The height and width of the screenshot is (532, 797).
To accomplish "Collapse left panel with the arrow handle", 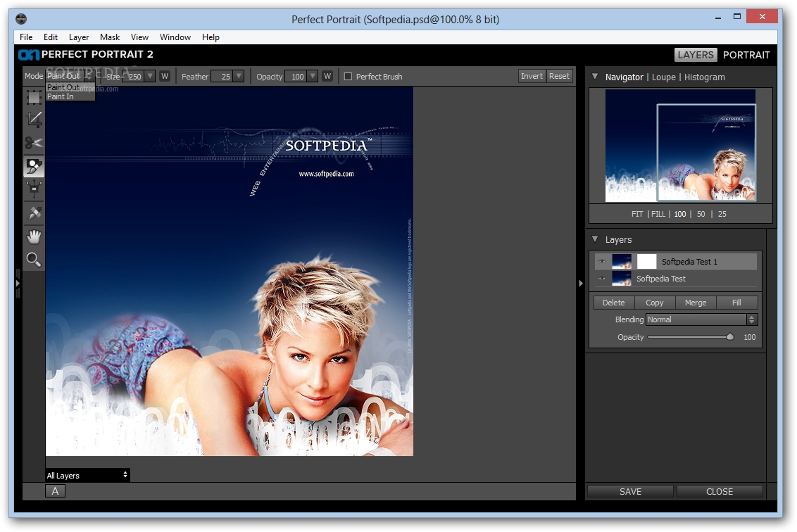I will pyautogui.click(x=18, y=284).
